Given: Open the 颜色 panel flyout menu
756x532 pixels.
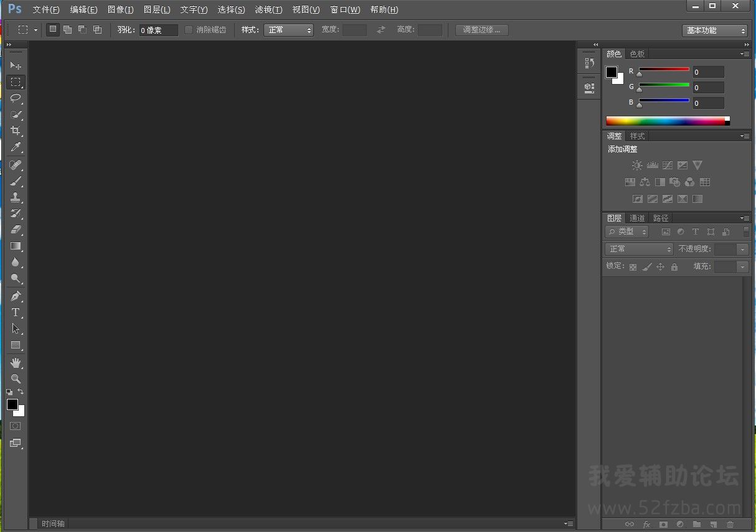Looking at the screenshot, I should [745, 54].
